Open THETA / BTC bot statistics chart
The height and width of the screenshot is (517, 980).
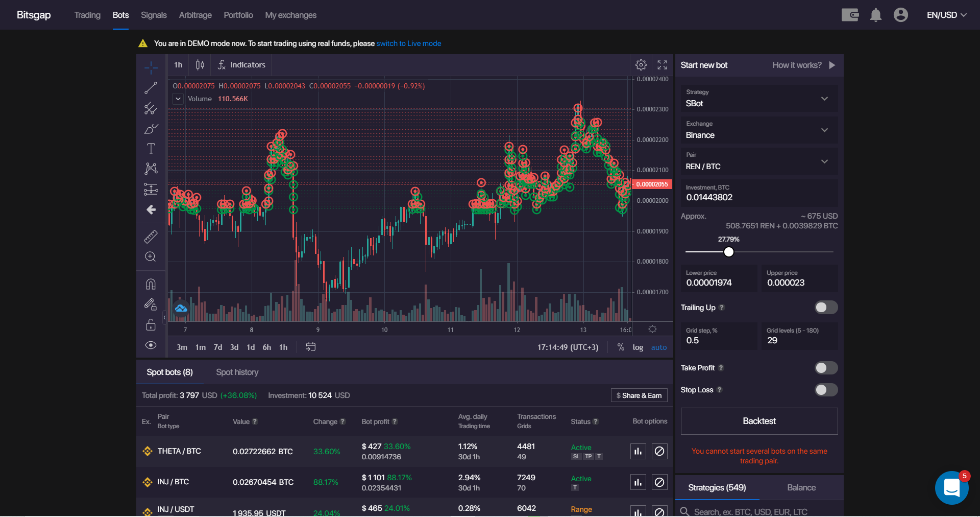coord(638,451)
